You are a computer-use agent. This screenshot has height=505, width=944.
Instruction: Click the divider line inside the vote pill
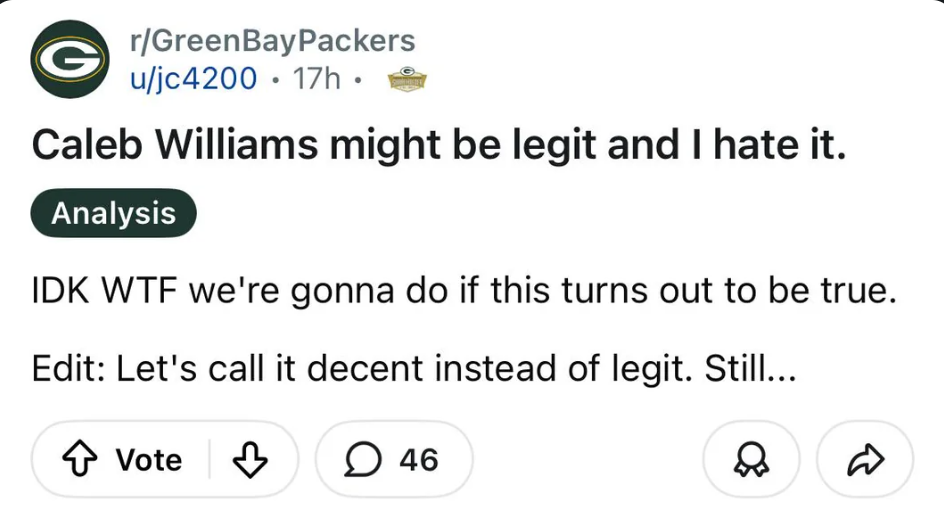(x=209, y=459)
